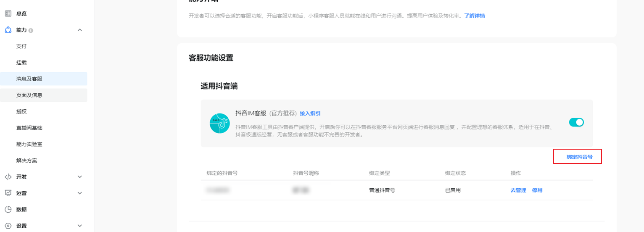The image size is (644, 232).
Task: Click the 绑定抖音号 button
Action: pos(579,157)
